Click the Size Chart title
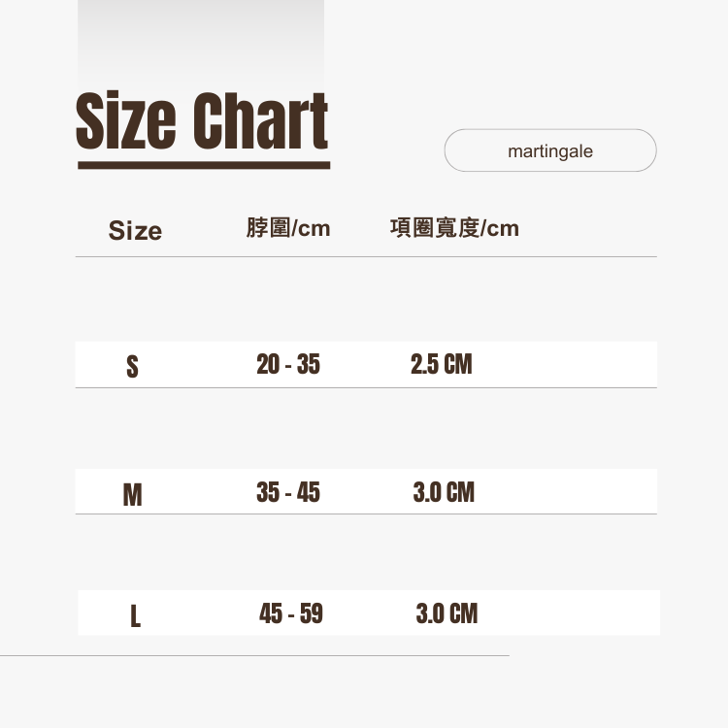Viewport: 728px width, 728px height. tap(202, 123)
